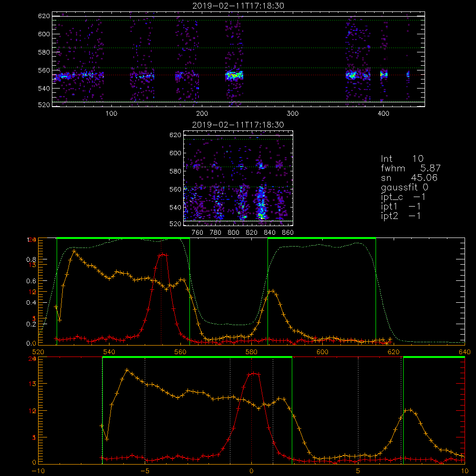Click the red profile peak at 0 in lower plot
Image resolution: width=476 pixels, height=476 pixels.
click(254, 373)
